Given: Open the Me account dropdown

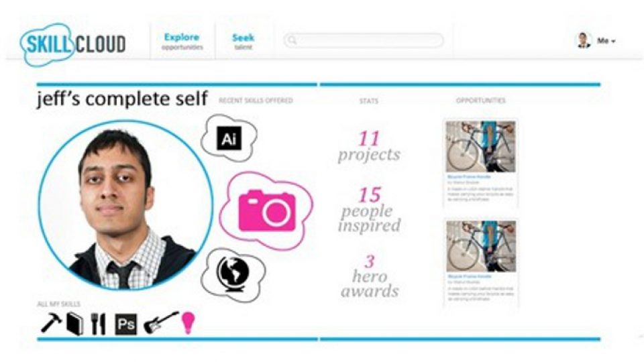Looking at the screenshot, I should pyautogui.click(x=606, y=41).
